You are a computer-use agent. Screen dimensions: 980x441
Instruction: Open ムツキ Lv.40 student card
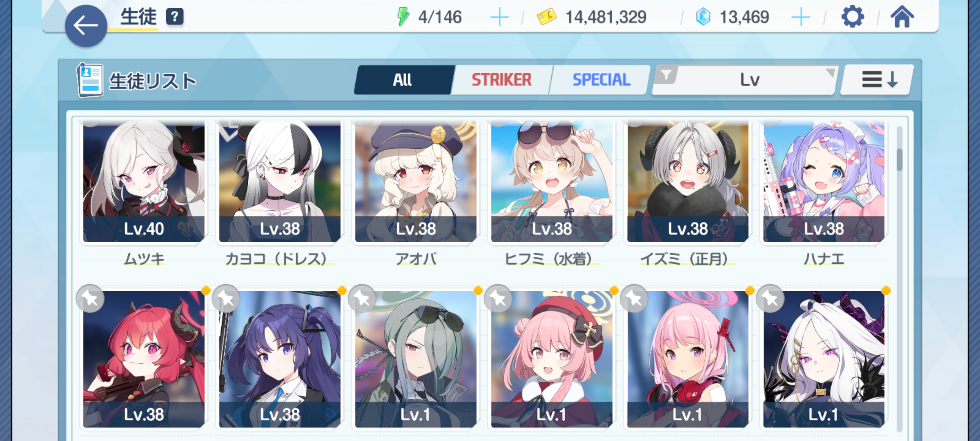point(144,182)
